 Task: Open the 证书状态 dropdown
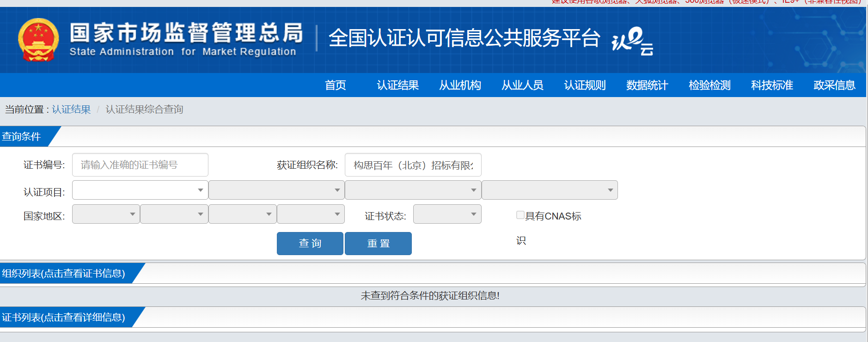(447, 214)
